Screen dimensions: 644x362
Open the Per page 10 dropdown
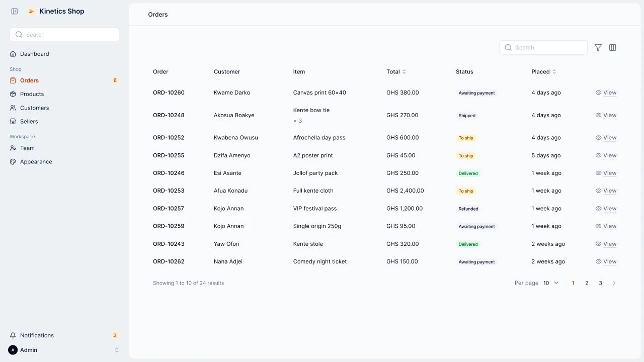(x=551, y=283)
